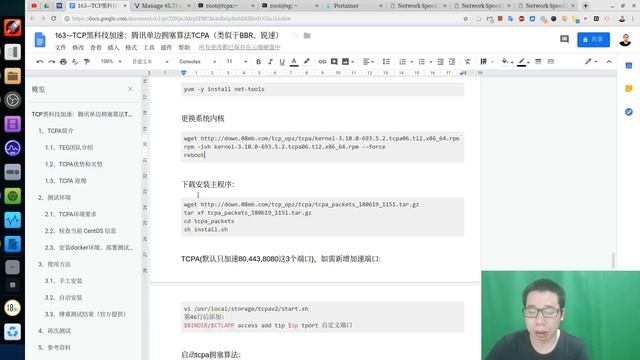Jump to outline item 1、TCPA简介
Image resolution: width=640 pixels, height=360 pixels.
coord(56,131)
